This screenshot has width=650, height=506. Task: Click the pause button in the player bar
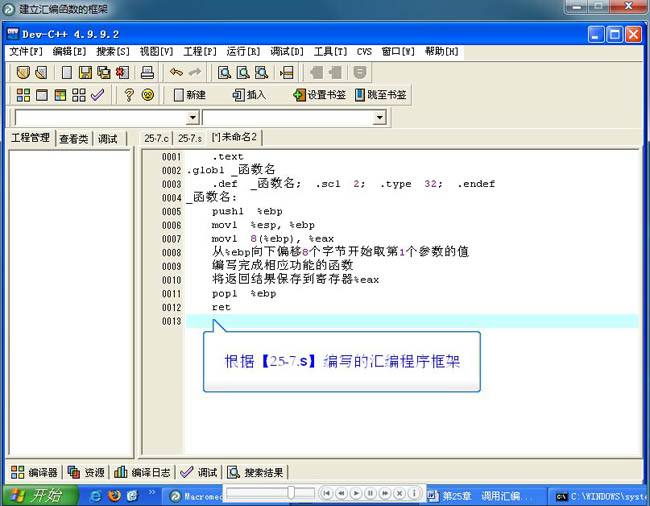[370, 493]
